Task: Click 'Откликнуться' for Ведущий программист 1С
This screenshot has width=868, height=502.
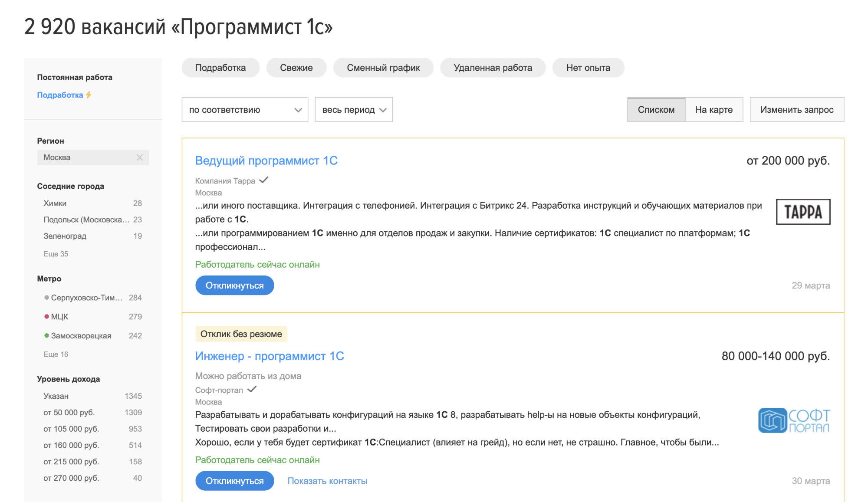Action: pyautogui.click(x=234, y=285)
